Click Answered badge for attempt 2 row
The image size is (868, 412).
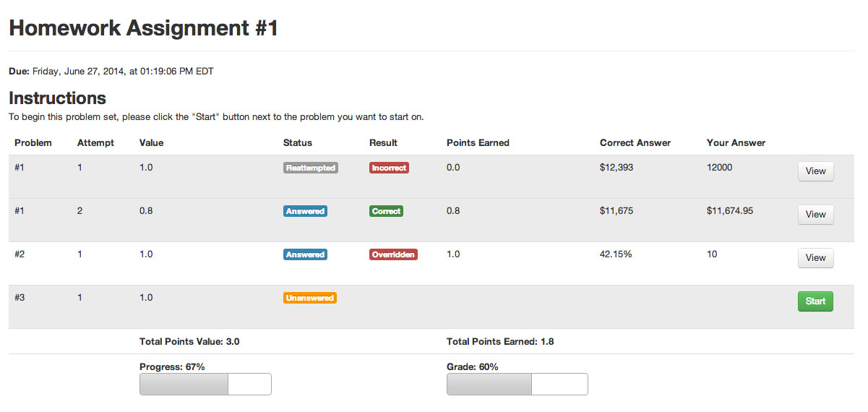(305, 211)
